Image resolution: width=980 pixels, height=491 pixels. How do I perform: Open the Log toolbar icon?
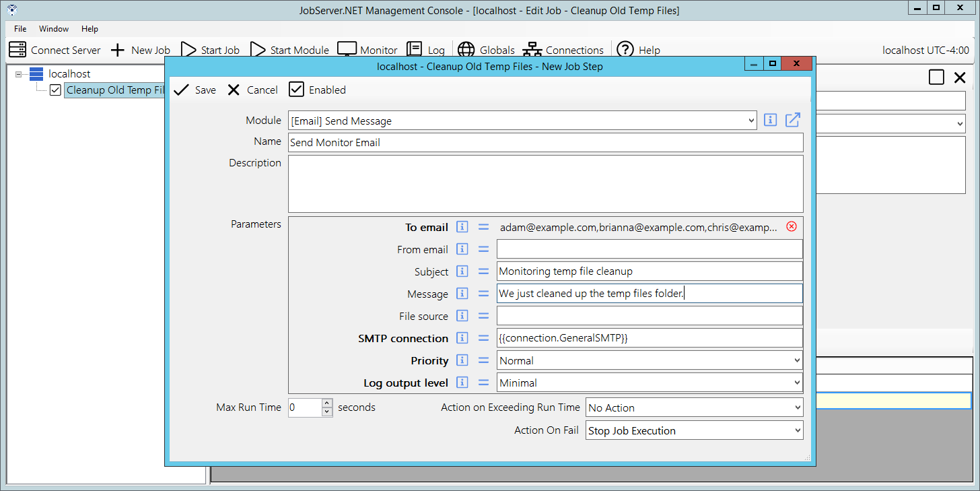pos(415,50)
